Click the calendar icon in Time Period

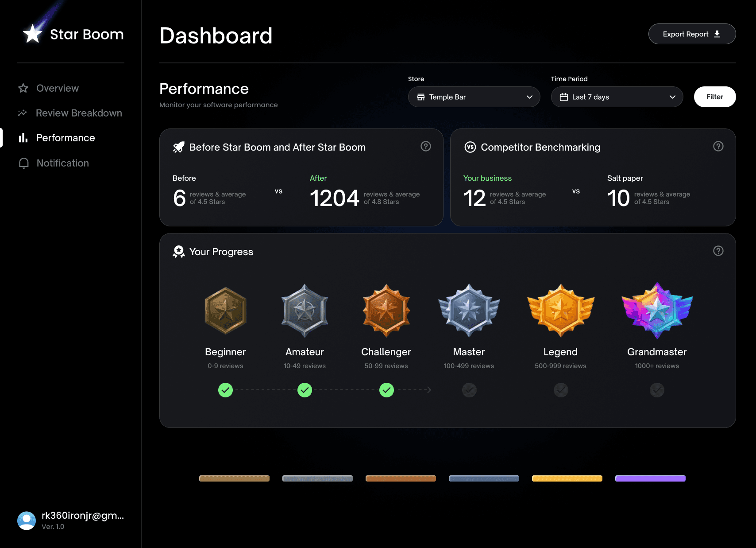[564, 97]
